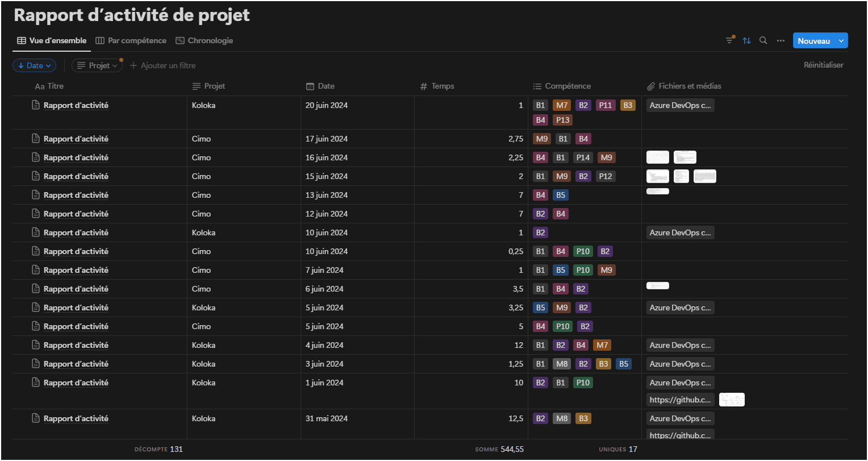Click the P14 competence tag
Viewport: 868px width, 461px height.
point(583,157)
